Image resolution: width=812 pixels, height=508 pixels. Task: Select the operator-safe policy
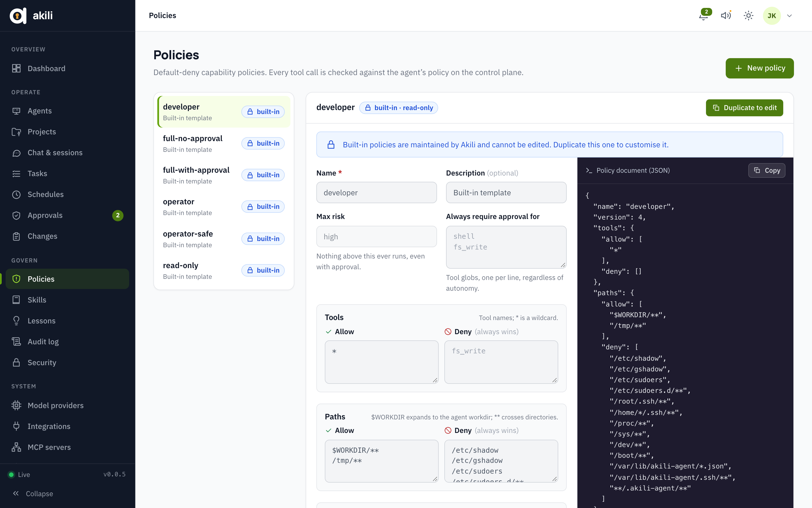(224, 239)
